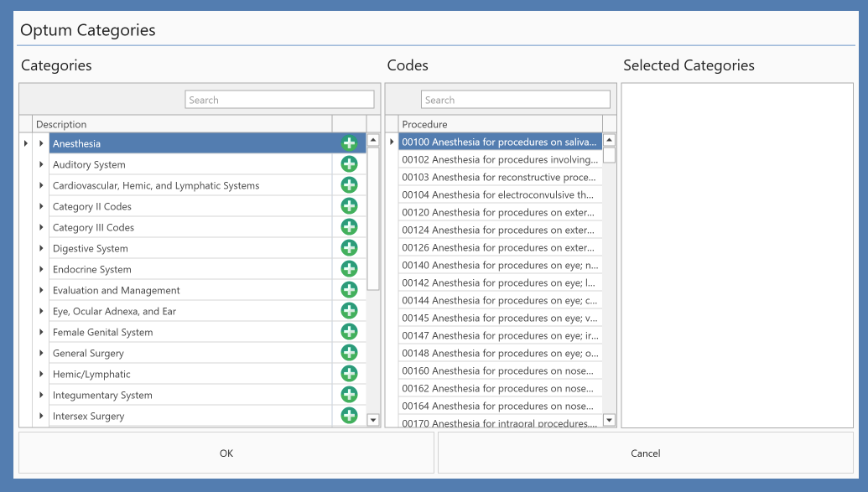
Task: Click the Codes list scroll-down arrow
Action: point(610,420)
